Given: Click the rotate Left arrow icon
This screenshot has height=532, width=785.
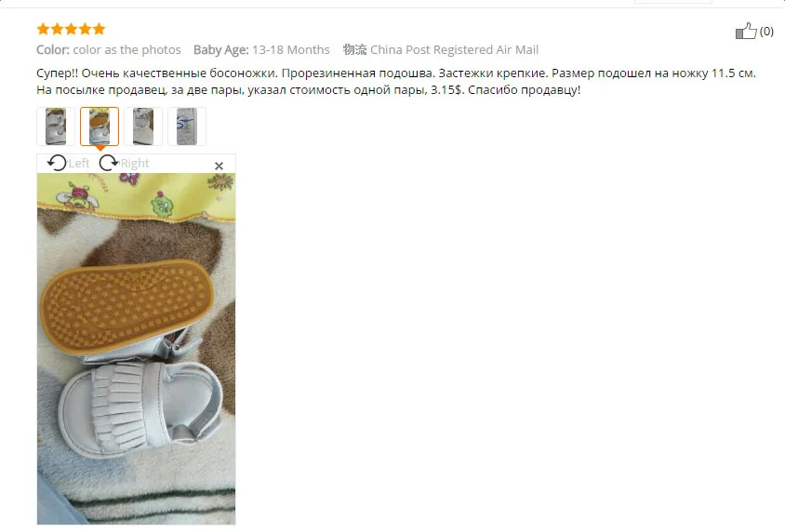Looking at the screenshot, I should point(57,163).
